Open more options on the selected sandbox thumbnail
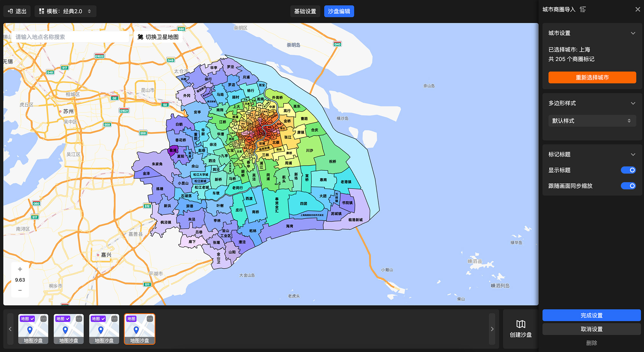Viewport: 644px width, 352px height. pyautogui.click(x=150, y=319)
